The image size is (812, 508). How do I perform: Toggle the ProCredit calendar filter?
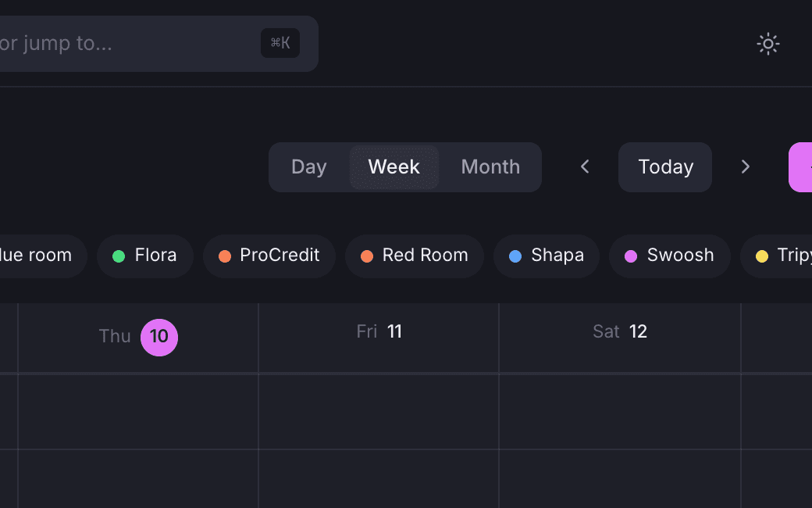(269, 256)
